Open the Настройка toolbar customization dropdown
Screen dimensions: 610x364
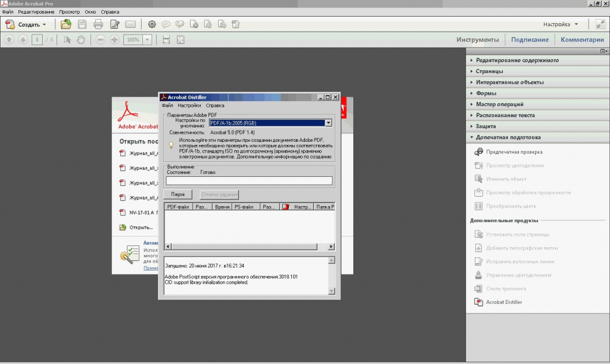coord(561,24)
